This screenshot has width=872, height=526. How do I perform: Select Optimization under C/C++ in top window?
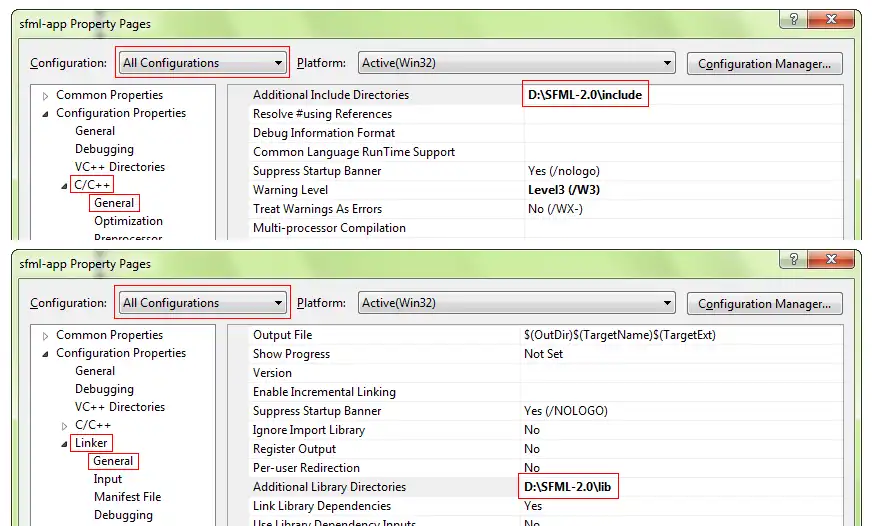tap(128, 221)
